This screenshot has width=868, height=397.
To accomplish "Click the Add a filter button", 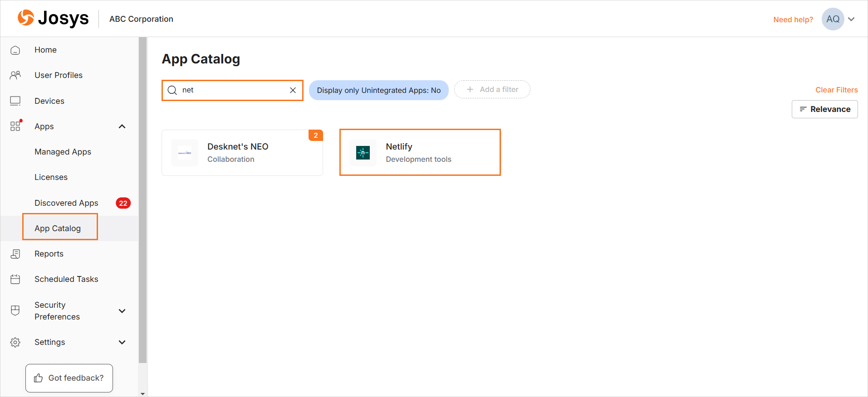I will point(492,89).
